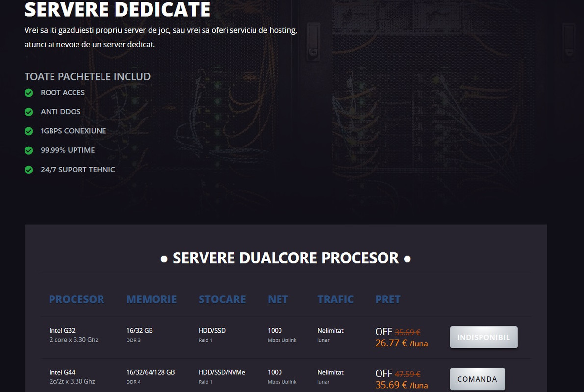Select the STOCARE column header
This screenshot has height=392, width=584.
[x=222, y=300]
